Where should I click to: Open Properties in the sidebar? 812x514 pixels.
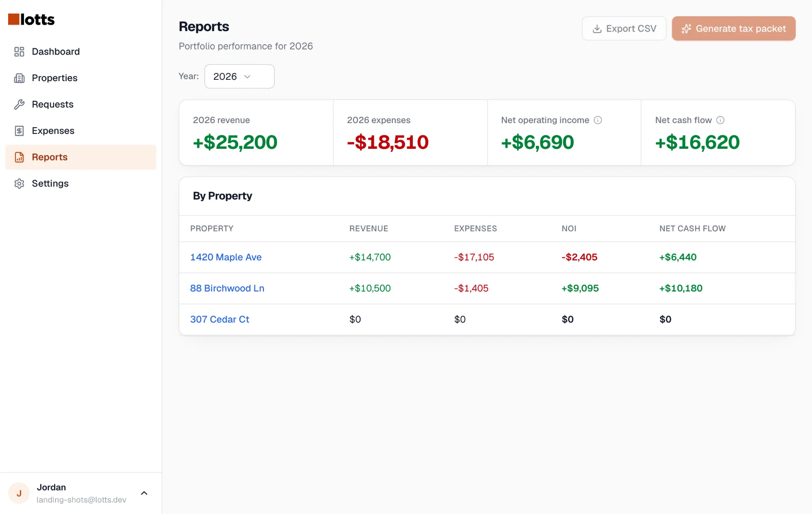(x=81, y=78)
